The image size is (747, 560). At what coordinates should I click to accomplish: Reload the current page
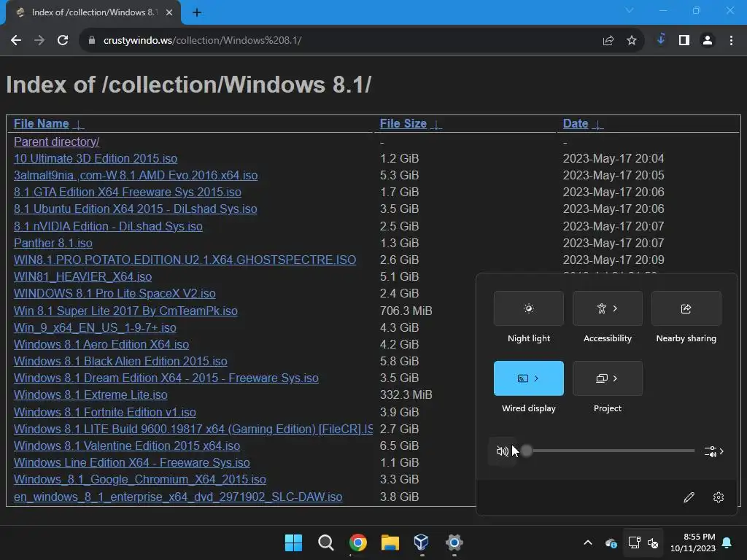[x=63, y=41]
